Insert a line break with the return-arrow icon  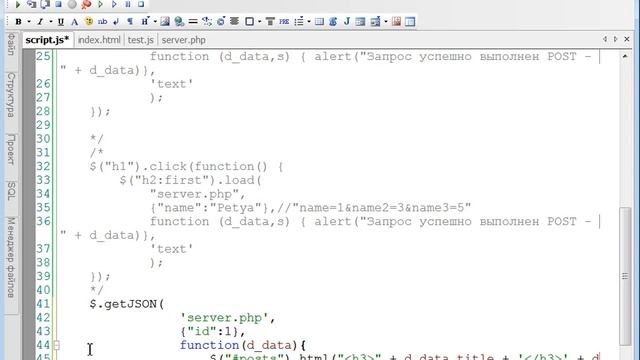(x=116, y=22)
